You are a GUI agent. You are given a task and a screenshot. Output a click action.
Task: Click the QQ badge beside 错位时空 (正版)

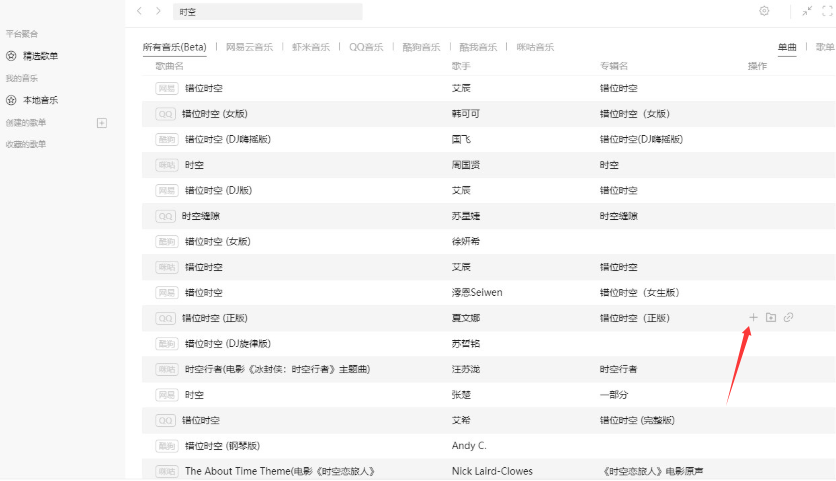pyautogui.click(x=165, y=318)
